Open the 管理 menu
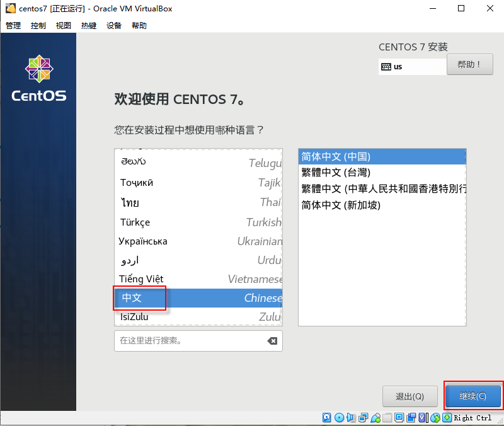This screenshot has height=426, width=504. [13, 25]
